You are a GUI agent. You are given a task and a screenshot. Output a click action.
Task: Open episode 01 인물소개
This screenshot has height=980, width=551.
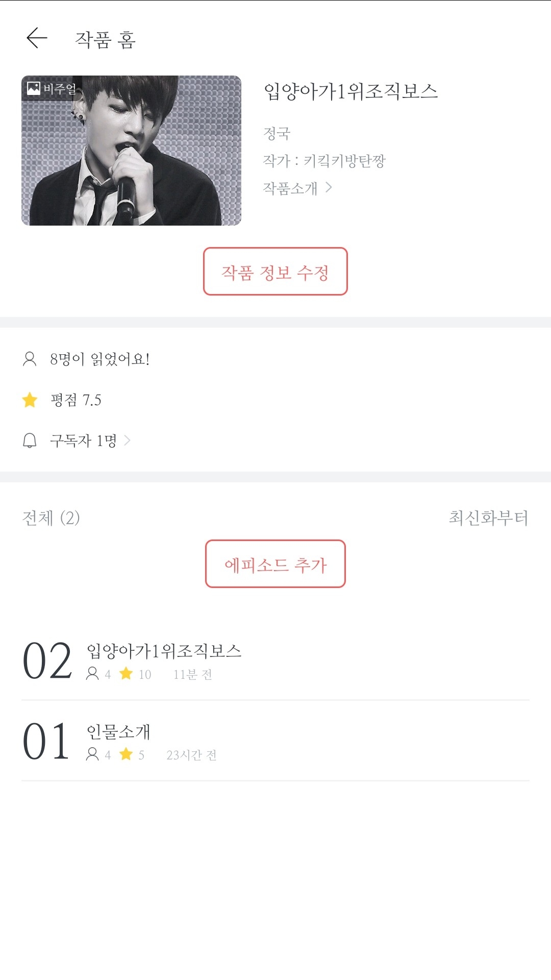coord(118,732)
